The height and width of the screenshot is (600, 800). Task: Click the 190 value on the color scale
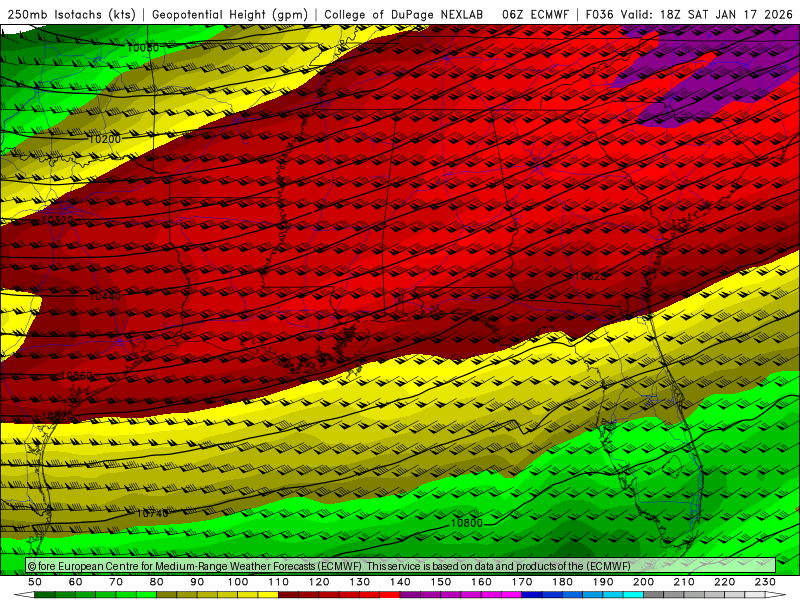[x=603, y=582]
